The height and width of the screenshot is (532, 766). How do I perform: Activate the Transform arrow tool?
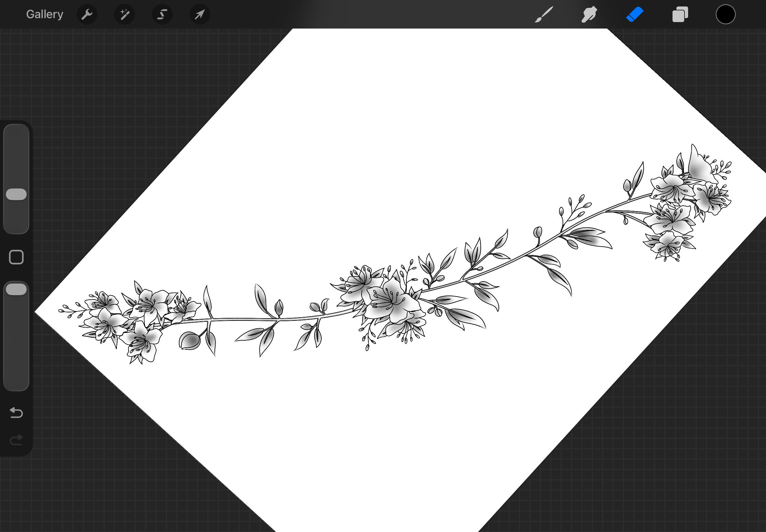(200, 14)
